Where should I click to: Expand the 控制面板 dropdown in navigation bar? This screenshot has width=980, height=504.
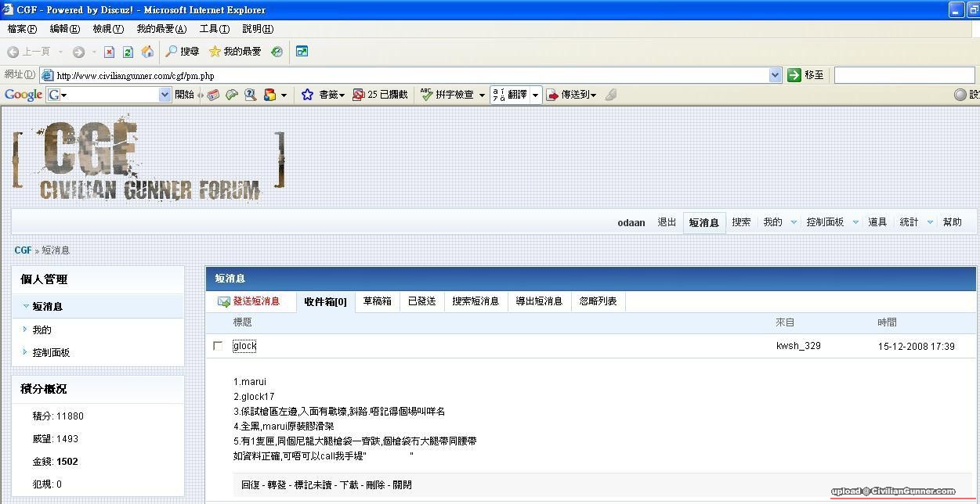point(855,222)
